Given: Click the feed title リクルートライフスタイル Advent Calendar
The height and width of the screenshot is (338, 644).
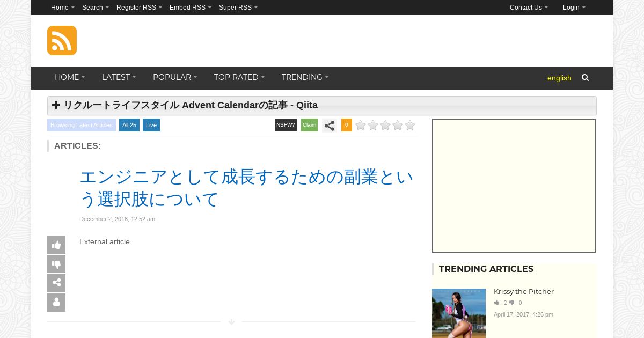Looking at the screenshot, I should [x=191, y=105].
